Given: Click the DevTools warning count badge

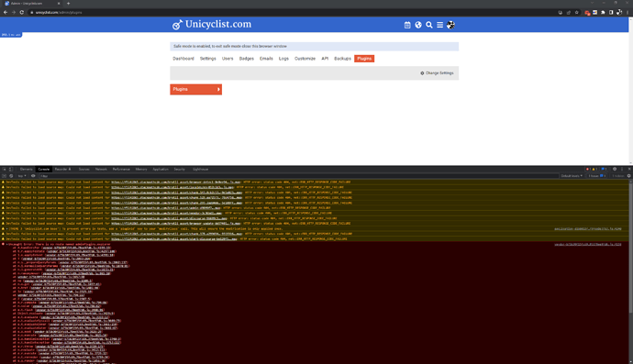Looking at the screenshot, I should (x=594, y=170).
